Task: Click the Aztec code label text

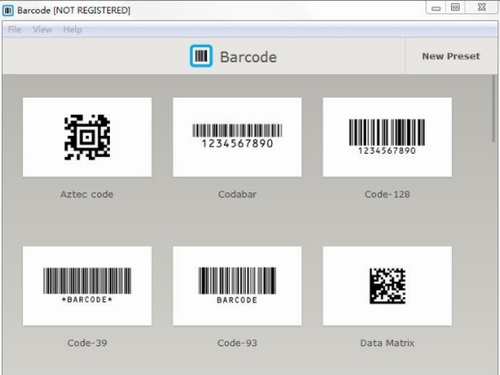Action: (87, 194)
